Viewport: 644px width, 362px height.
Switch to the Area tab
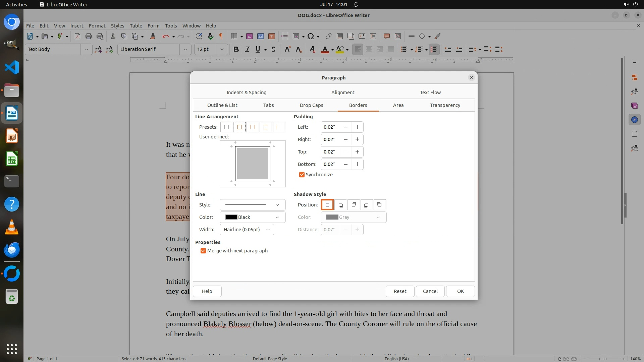click(x=398, y=105)
